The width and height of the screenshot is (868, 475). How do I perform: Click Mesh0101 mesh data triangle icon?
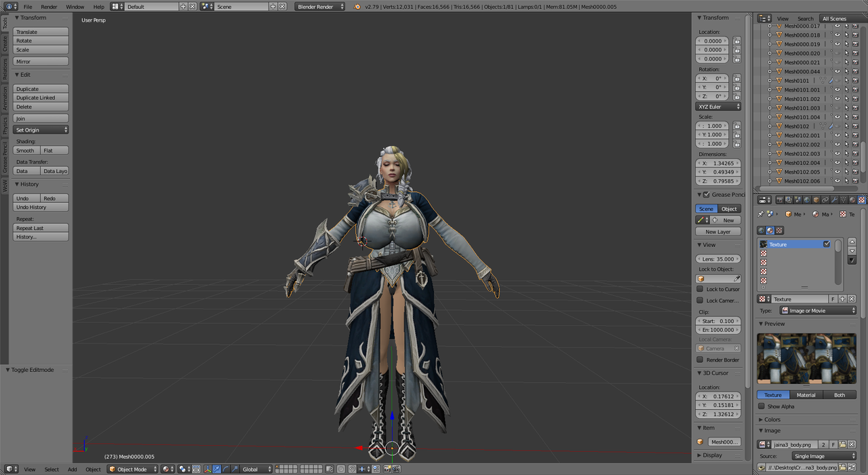pos(823,80)
